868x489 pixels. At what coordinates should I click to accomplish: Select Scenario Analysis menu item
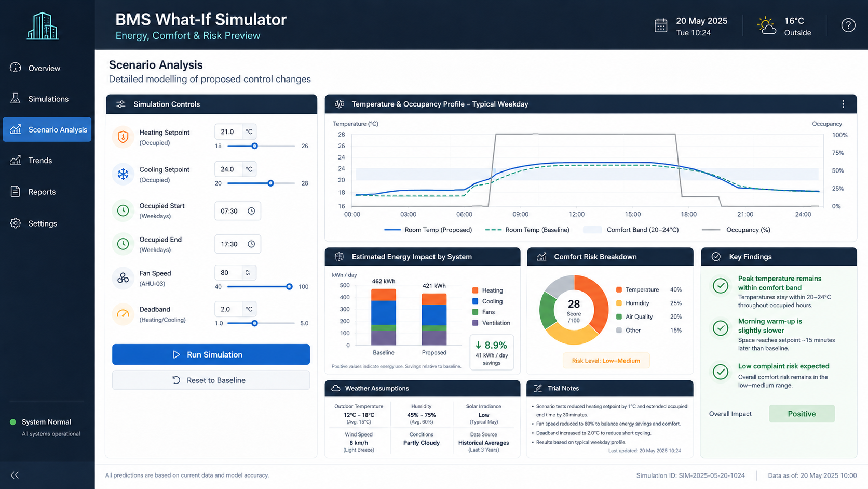coord(47,129)
